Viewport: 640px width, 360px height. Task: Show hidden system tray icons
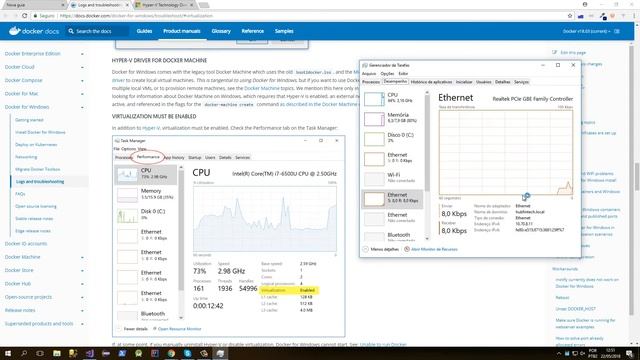[x=558, y=353]
